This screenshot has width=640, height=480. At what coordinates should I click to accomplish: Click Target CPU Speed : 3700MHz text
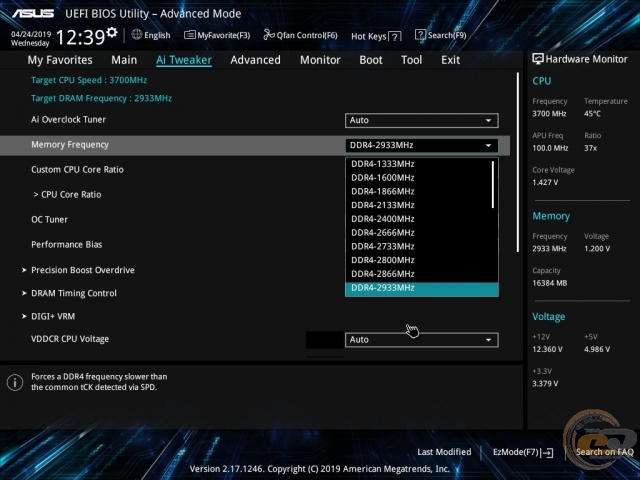click(x=89, y=80)
